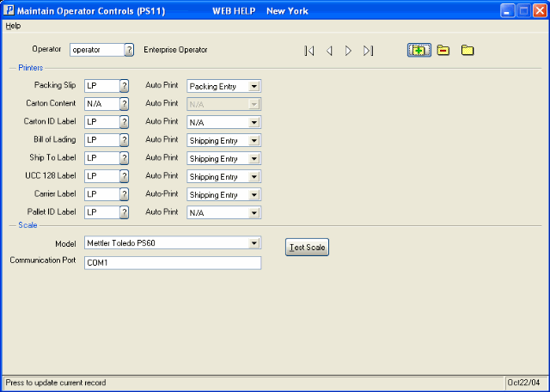Close the Maintain Operator Controls window
Screen dimensions: 550x392
(540, 11)
